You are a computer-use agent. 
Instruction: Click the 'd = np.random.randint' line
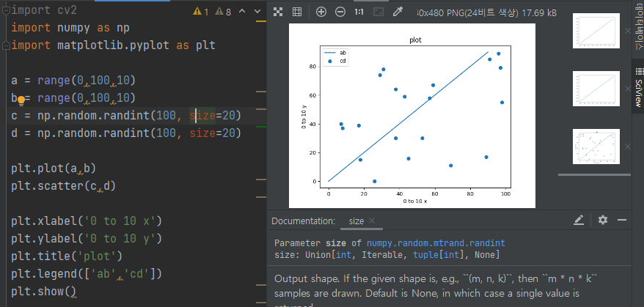coord(126,133)
